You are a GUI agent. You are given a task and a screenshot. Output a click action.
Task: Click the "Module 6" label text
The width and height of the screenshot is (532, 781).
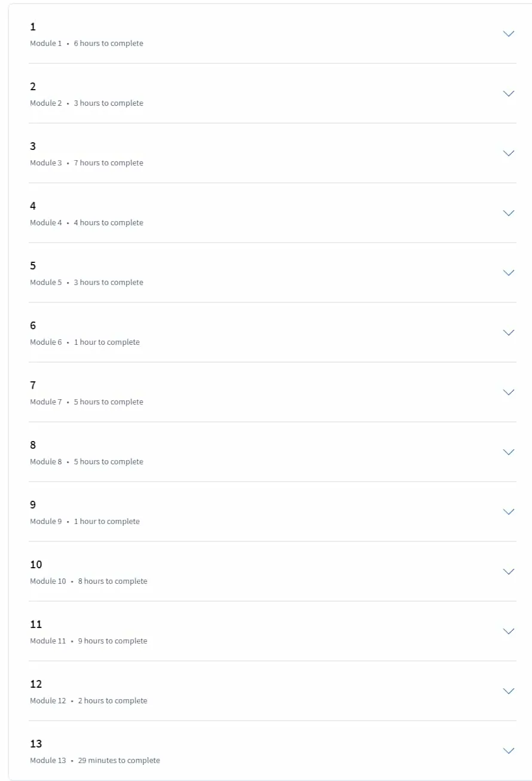46,342
